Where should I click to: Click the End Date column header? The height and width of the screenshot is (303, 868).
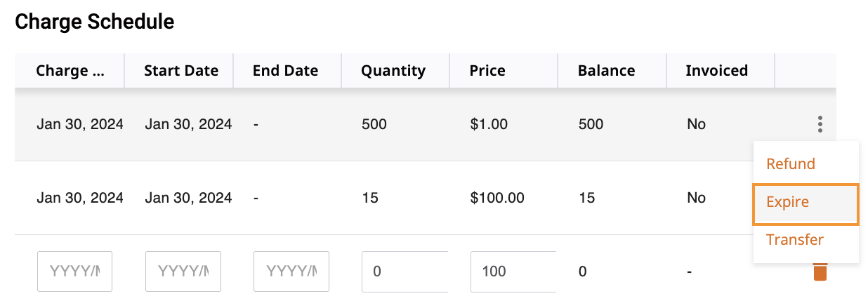[286, 71]
